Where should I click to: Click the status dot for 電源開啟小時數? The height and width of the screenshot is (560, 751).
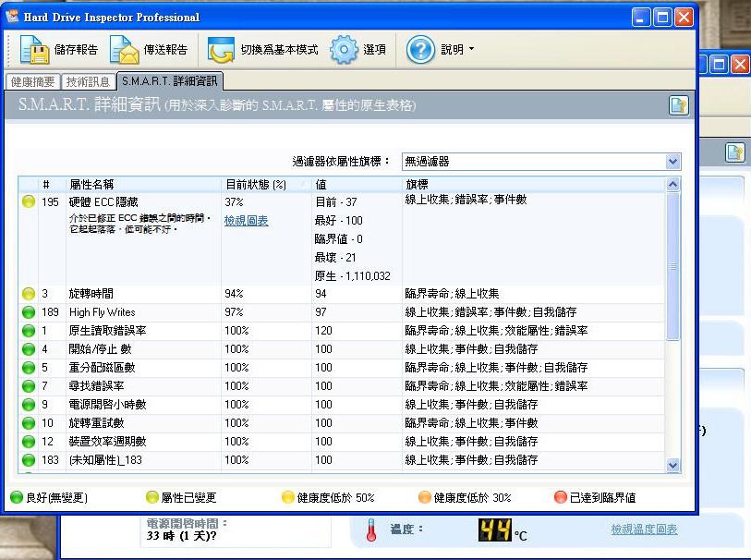[29, 405]
